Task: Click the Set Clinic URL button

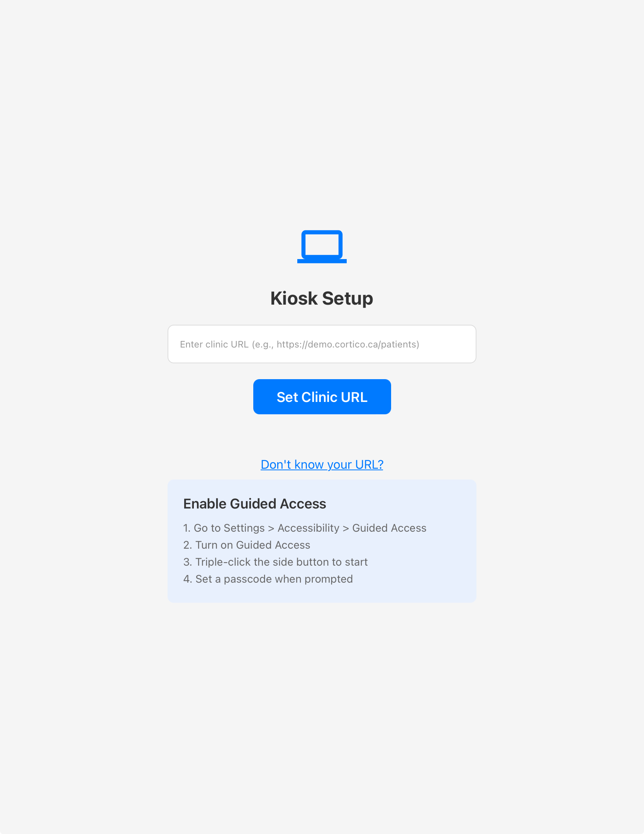Action: 322,397
